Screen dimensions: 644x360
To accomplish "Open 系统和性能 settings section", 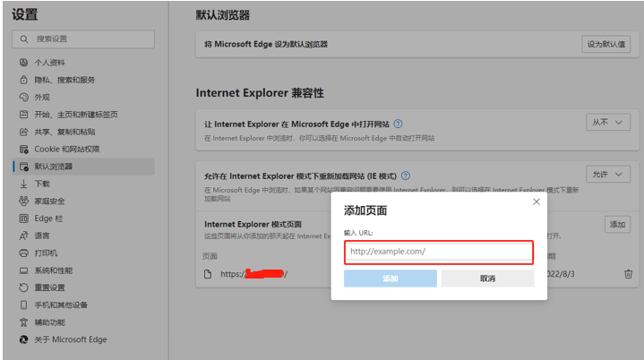I will pyautogui.click(x=84, y=270).
